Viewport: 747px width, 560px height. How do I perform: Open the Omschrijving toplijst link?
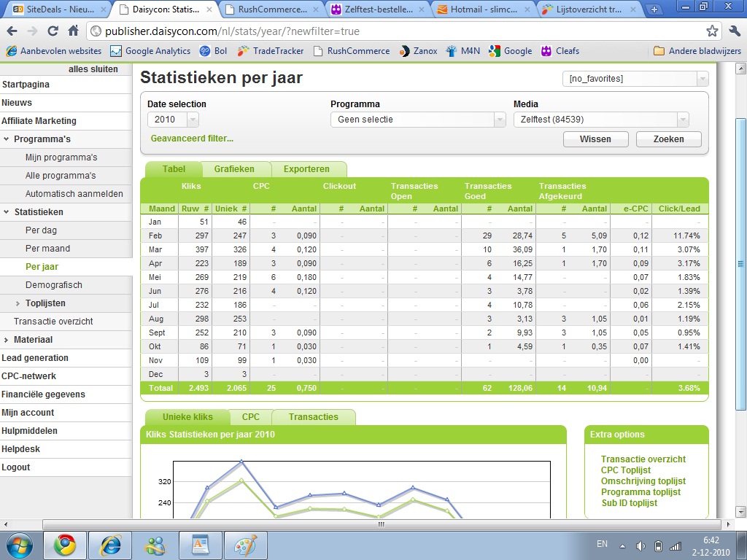coord(643,481)
